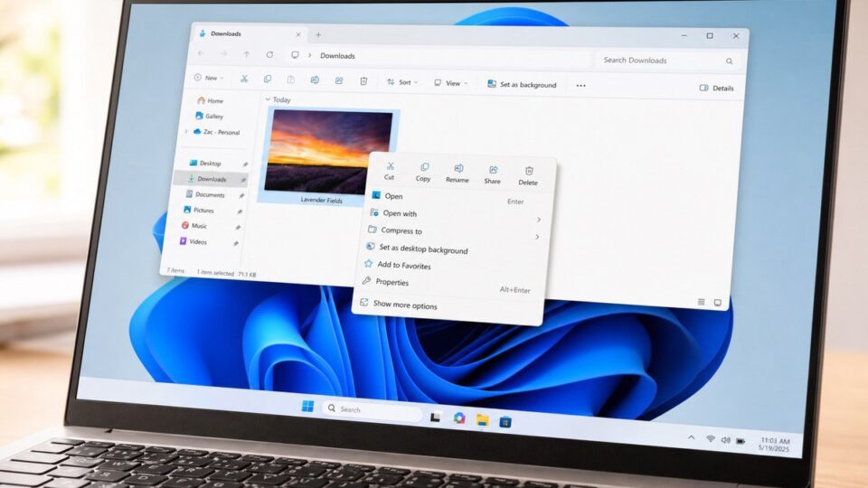This screenshot has width=868, height=488.
Task: Open the volume control in the system tray
Action: coord(726,440)
